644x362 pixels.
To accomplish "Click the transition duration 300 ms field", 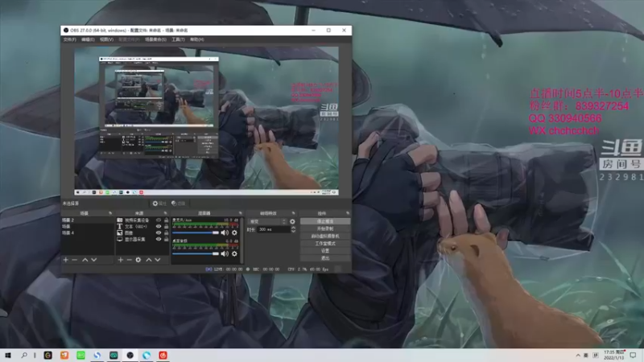I will click(273, 229).
